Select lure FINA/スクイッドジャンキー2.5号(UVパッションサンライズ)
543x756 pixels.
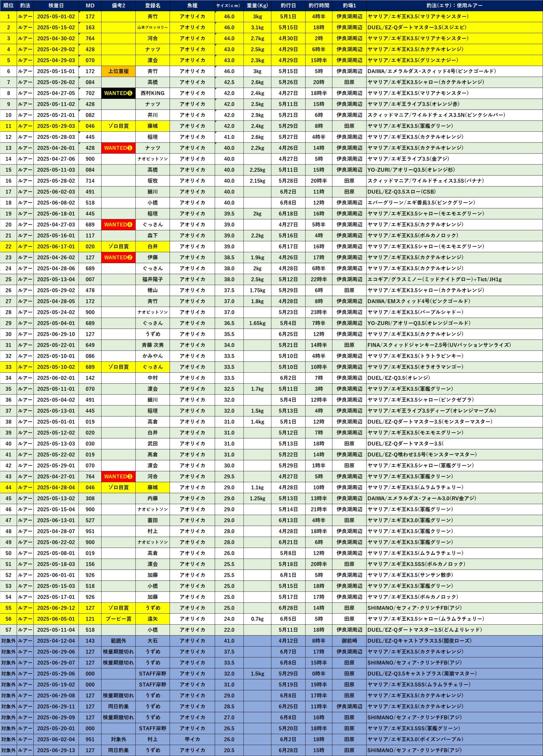click(x=439, y=345)
